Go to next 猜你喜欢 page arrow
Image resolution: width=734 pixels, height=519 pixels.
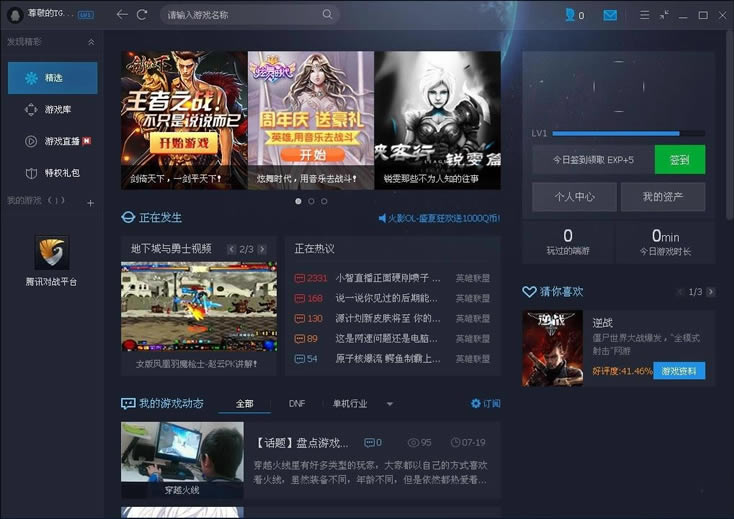[711, 292]
